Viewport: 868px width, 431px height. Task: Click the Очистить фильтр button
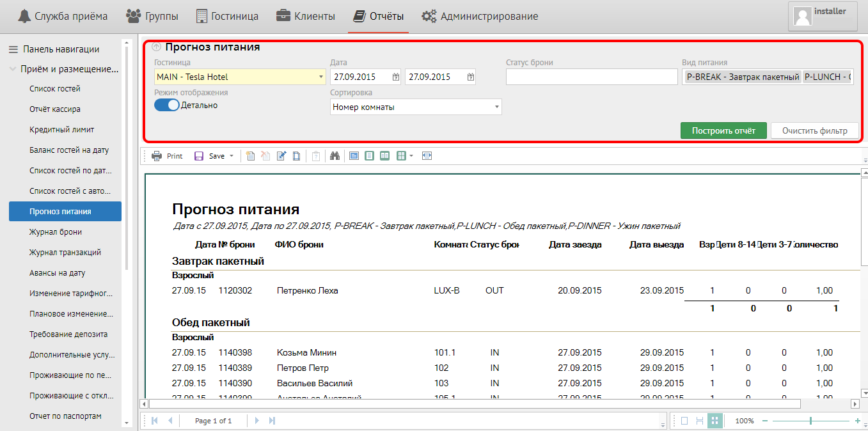coord(814,130)
